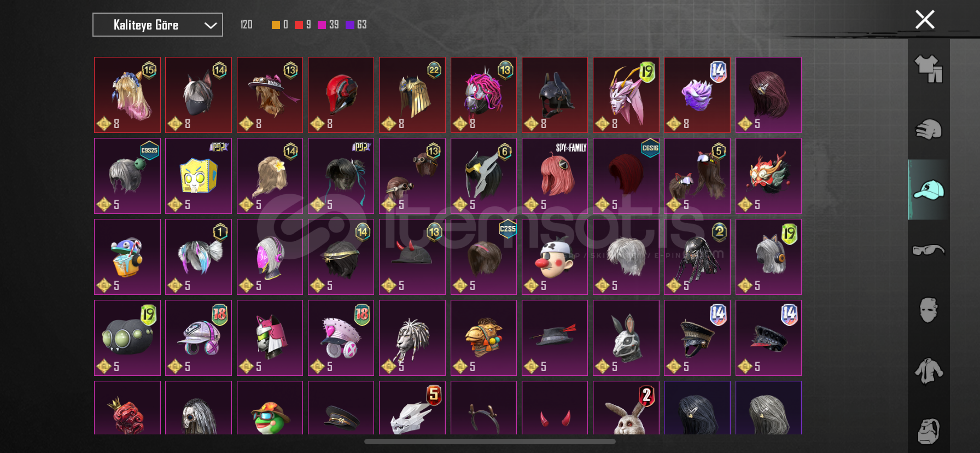Select the yellow SpongeBob box headgear

click(199, 176)
